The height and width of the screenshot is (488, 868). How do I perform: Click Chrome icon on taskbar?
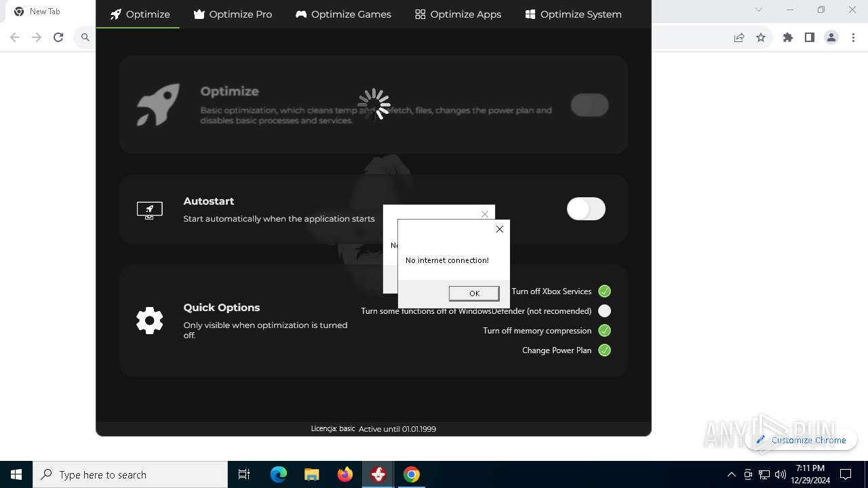pyautogui.click(x=412, y=474)
